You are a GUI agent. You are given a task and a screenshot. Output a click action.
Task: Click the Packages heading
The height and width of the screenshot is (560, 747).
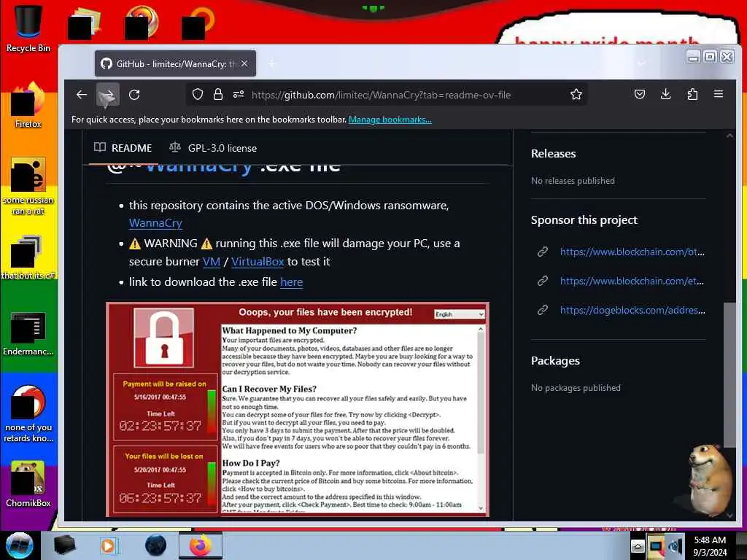(555, 360)
